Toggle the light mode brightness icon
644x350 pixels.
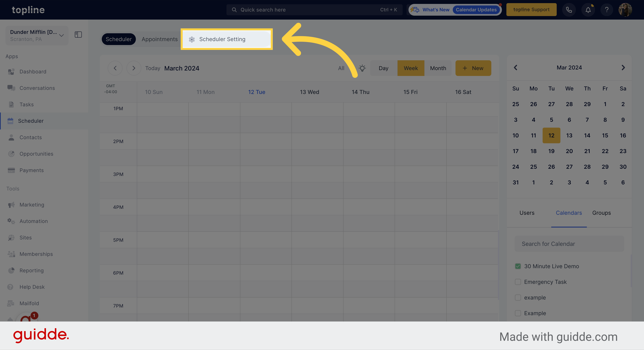(362, 68)
